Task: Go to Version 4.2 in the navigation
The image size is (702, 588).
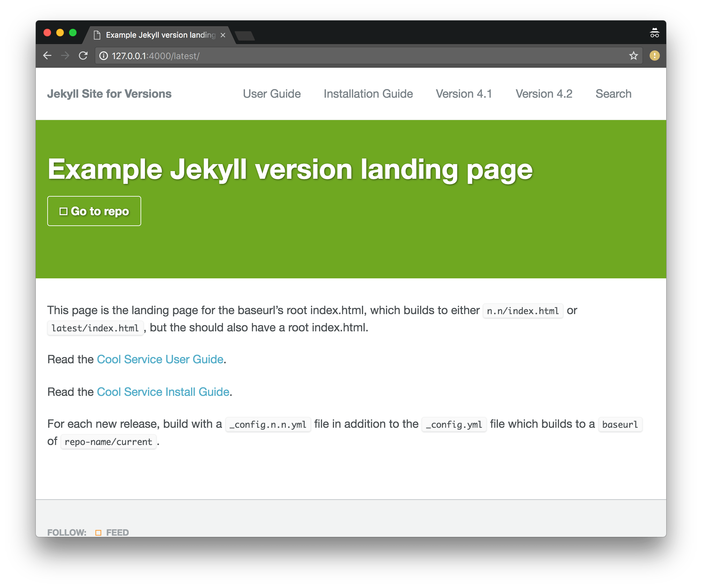Action: tap(544, 94)
